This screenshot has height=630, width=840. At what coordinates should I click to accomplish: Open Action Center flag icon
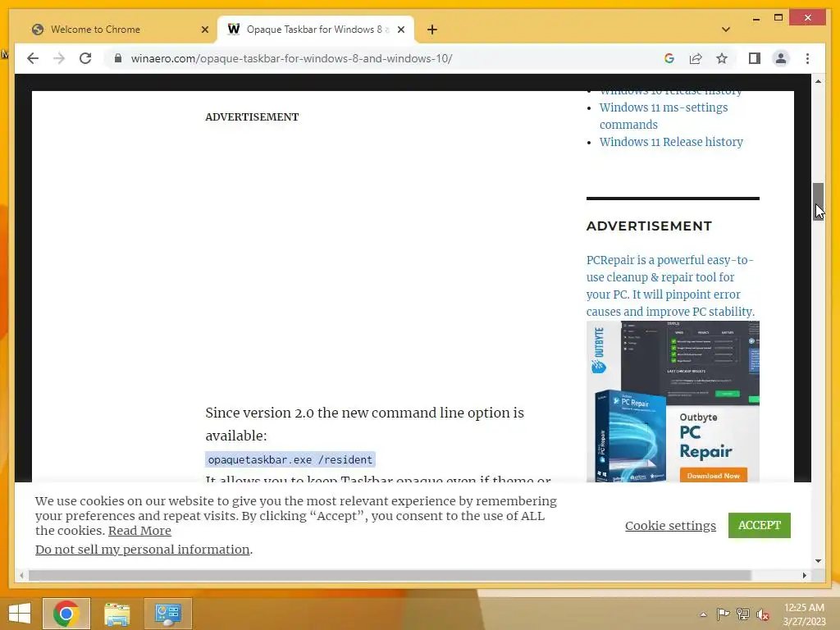pyautogui.click(x=723, y=614)
